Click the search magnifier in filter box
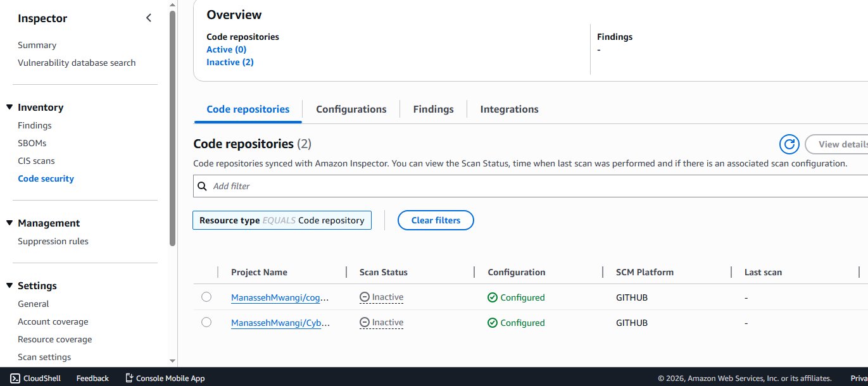This screenshot has width=868, height=386. pos(202,186)
